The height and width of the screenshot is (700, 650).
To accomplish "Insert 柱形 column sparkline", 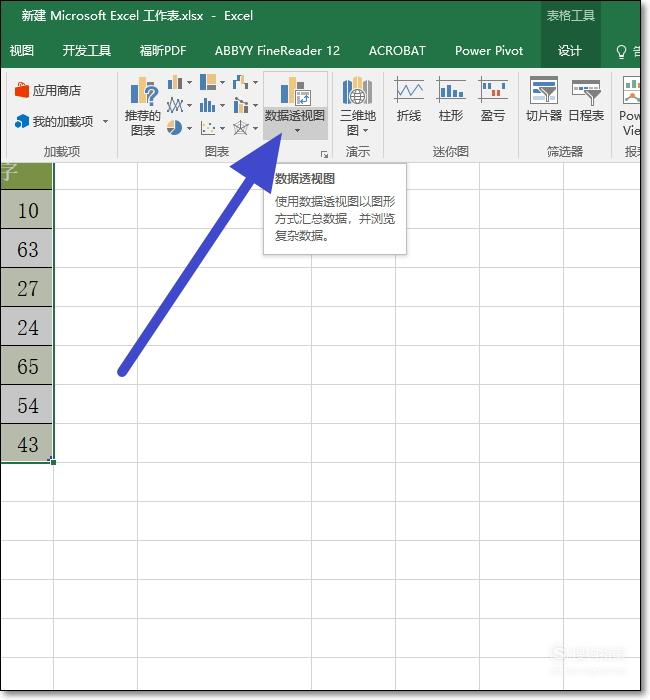I will pyautogui.click(x=451, y=99).
